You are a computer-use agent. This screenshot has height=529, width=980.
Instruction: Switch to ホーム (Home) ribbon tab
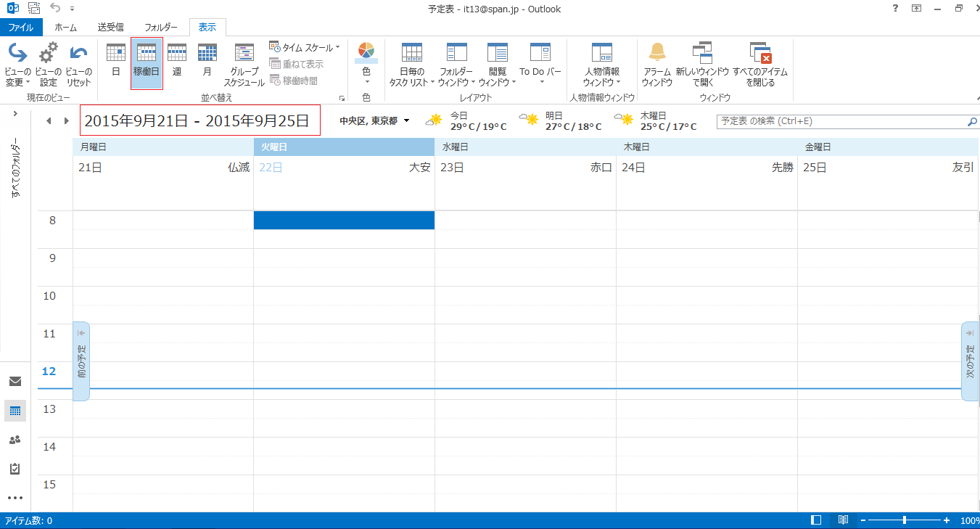(66, 28)
